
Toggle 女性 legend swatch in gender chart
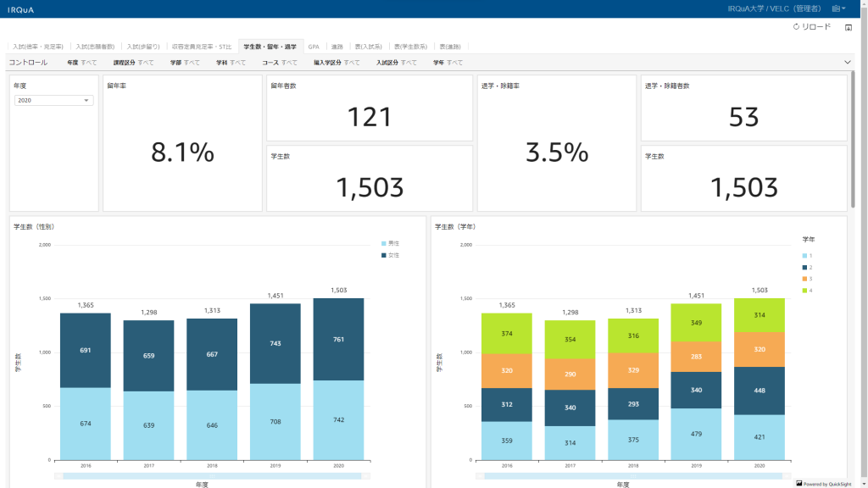[384, 254]
